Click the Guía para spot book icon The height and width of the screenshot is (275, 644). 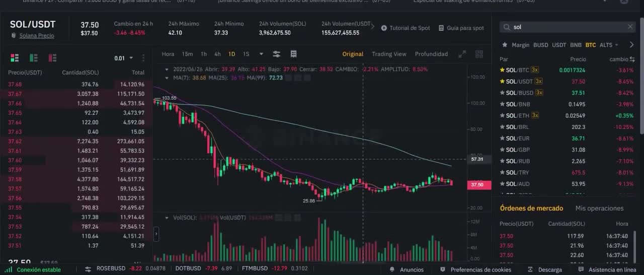[x=441, y=28]
